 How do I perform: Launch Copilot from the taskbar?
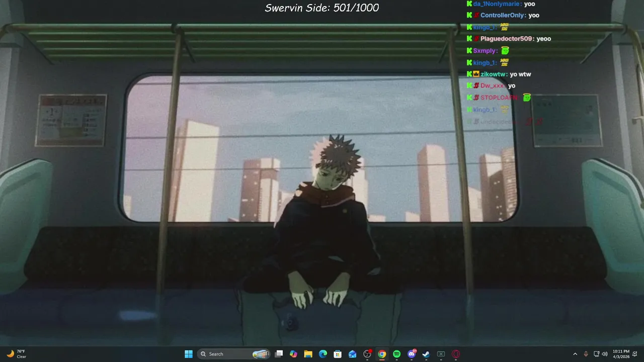point(294,354)
